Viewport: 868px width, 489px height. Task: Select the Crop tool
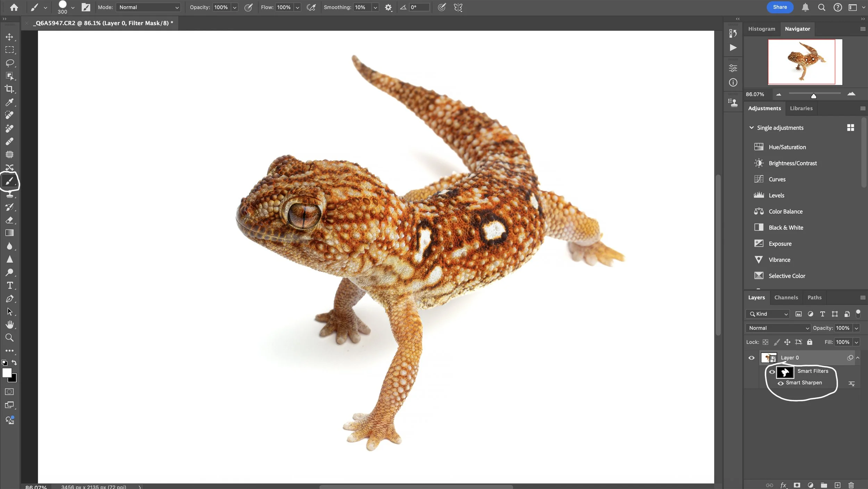point(9,89)
